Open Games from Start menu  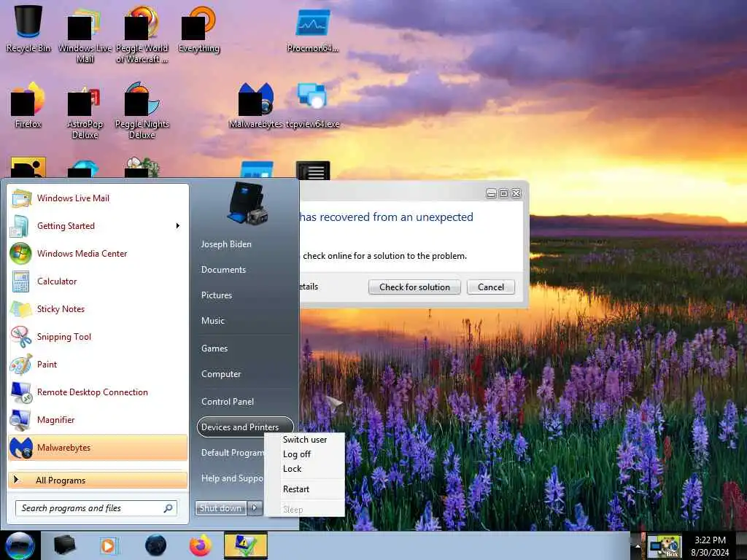click(x=214, y=348)
